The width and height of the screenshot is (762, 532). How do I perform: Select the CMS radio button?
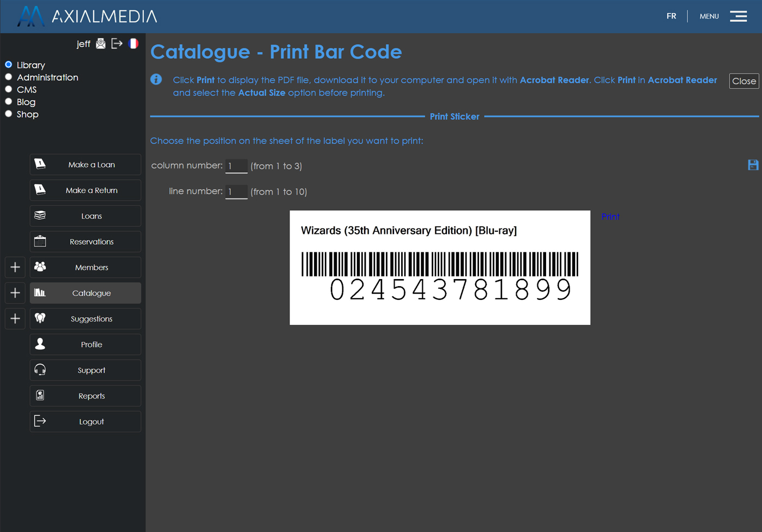click(x=9, y=89)
